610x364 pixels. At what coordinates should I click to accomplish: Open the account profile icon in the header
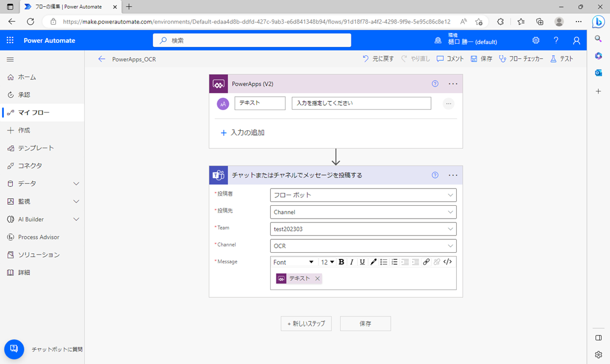click(576, 40)
